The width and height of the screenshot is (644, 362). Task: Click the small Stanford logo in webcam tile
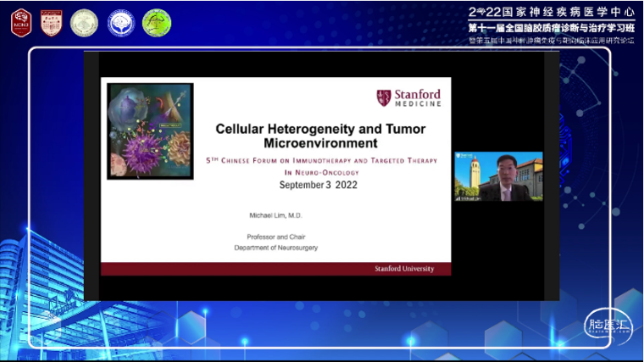(x=464, y=156)
